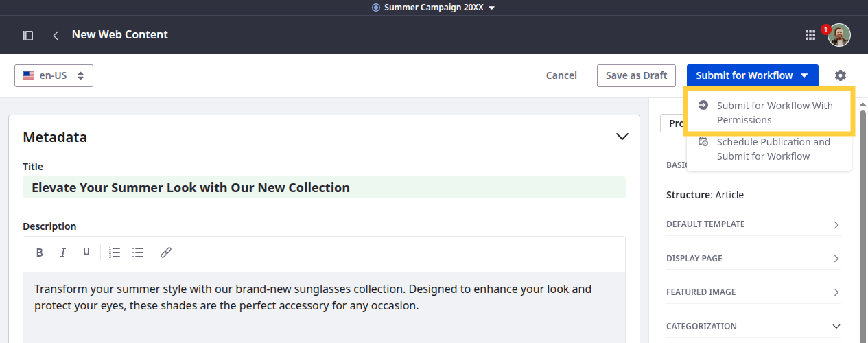This screenshot has height=343, width=868.
Task: Insert a bulleted list
Action: pyautogui.click(x=138, y=252)
